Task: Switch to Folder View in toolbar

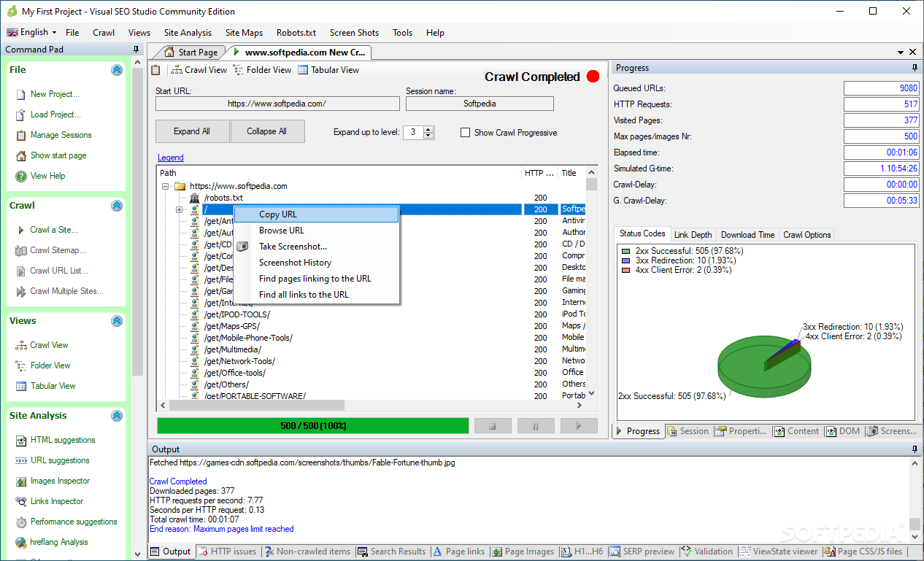Action: (262, 70)
